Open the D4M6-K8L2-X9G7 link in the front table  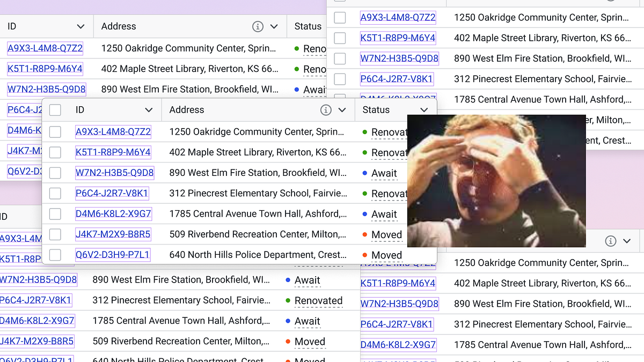tap(113, 214)
